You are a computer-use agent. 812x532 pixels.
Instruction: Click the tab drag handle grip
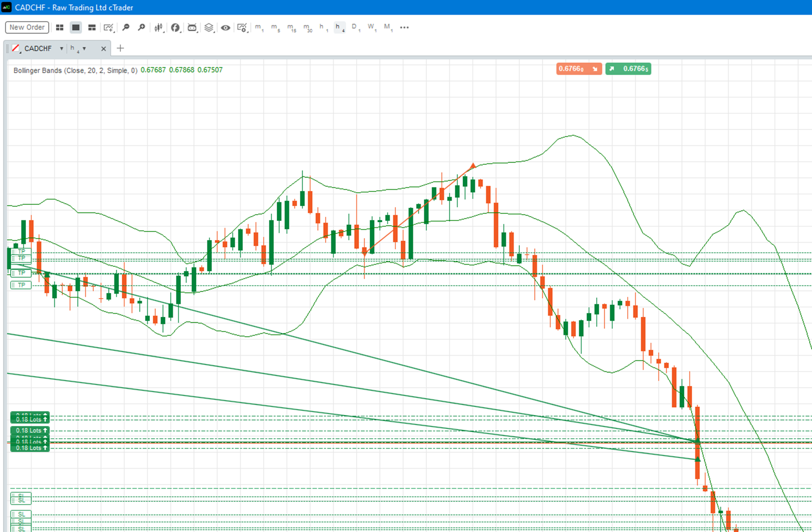pyautogui.click(x=7, y=49)
